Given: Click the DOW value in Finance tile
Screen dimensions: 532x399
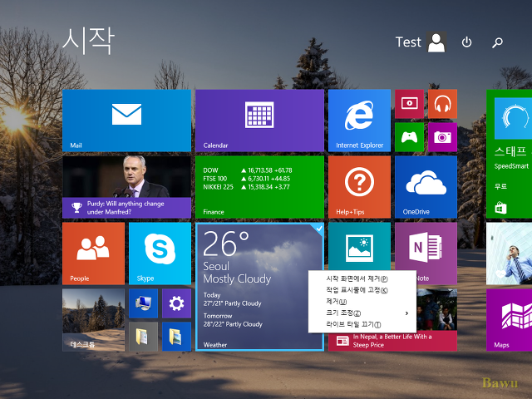Looking at the screenshot, I should click(x=266, y=170).
